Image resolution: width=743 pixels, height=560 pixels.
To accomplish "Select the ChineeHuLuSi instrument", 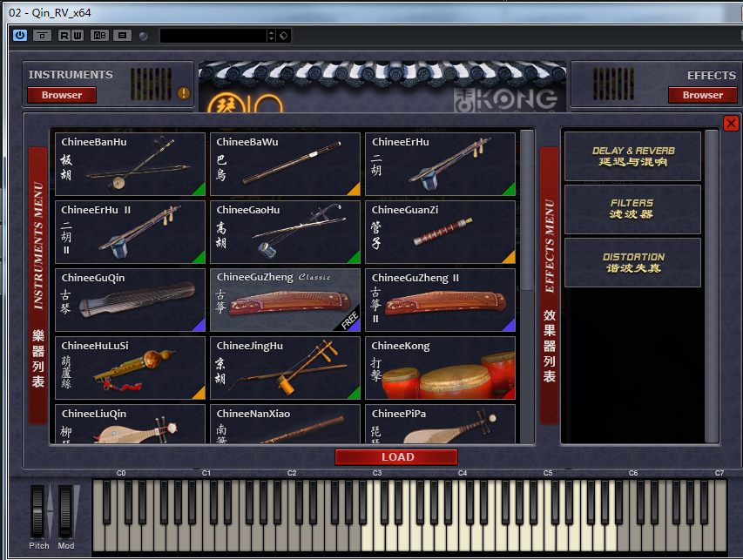I will pyautogui.click(x=130, y=368).
